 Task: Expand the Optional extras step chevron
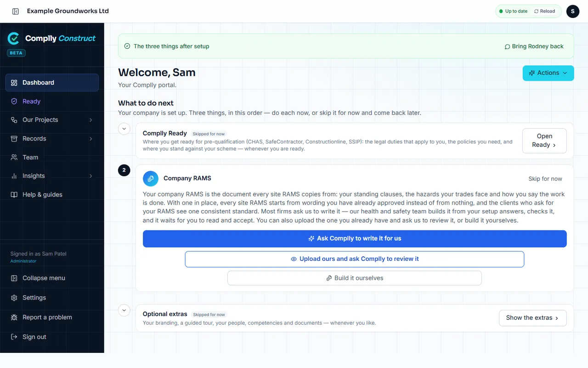click(x=124, y=310)
